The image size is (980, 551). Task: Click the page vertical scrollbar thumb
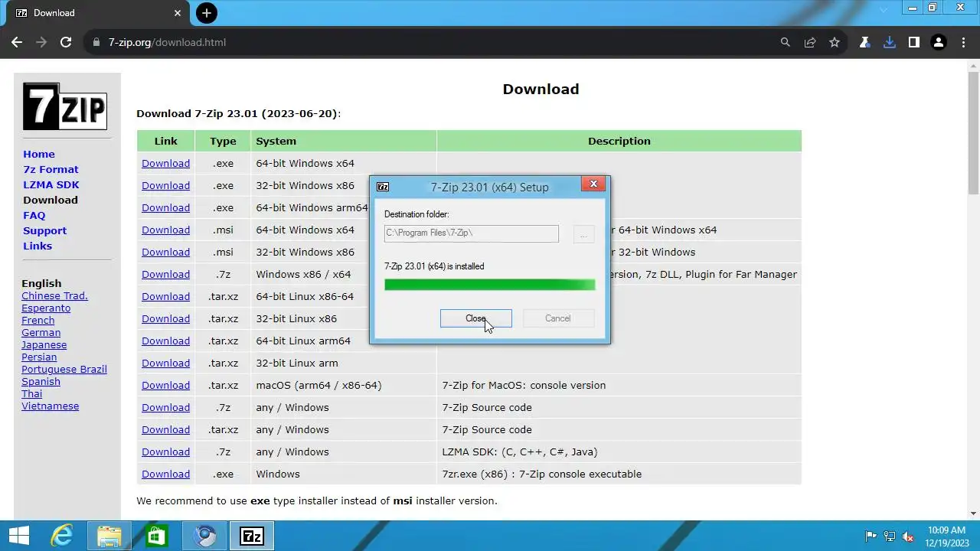coord(973,132)
